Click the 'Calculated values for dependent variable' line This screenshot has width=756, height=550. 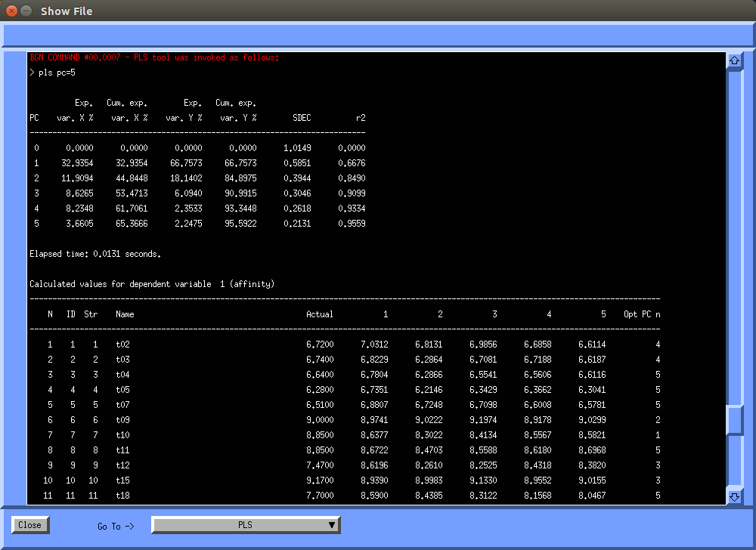click(151, 284)
